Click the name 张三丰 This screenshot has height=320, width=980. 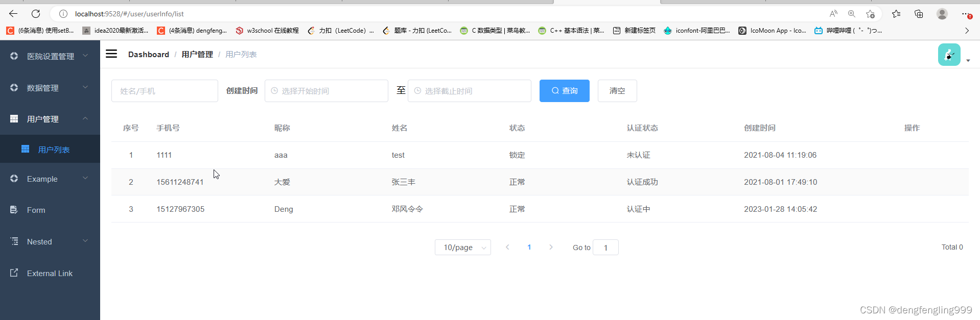[x=404, y=182]
